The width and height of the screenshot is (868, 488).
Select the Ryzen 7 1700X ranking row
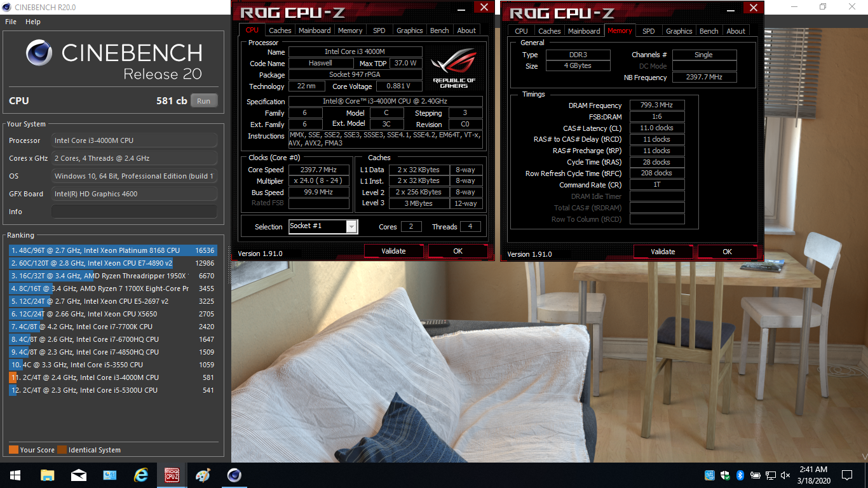[x=112, y=288]
